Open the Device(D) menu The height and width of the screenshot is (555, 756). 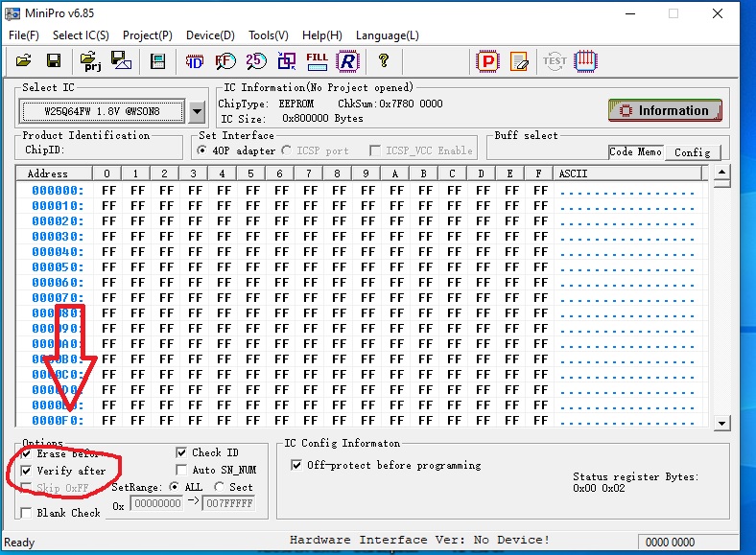(x=210, y=35)
